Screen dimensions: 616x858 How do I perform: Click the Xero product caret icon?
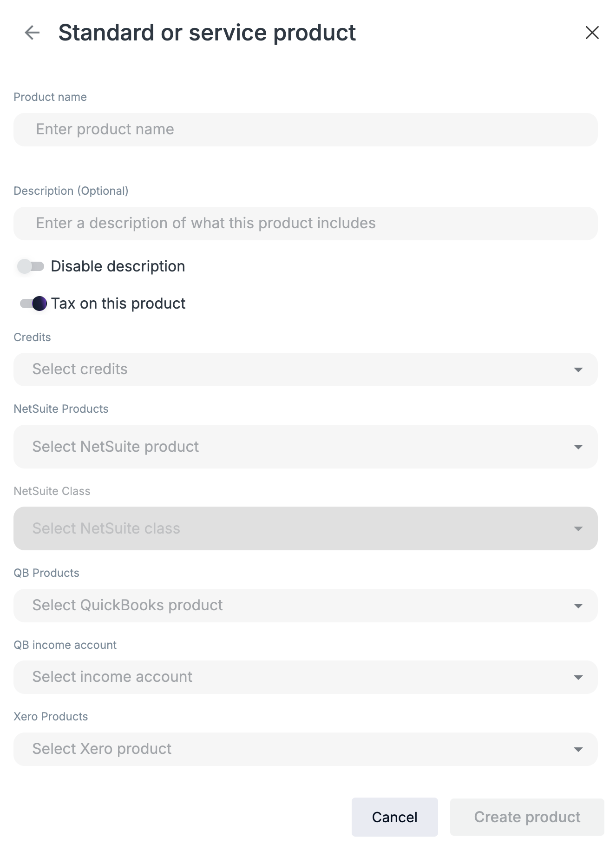(x=578, y=749)
